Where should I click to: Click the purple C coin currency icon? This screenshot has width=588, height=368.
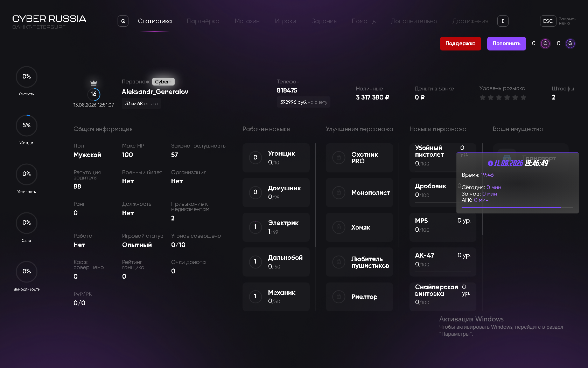coord(545,43)
